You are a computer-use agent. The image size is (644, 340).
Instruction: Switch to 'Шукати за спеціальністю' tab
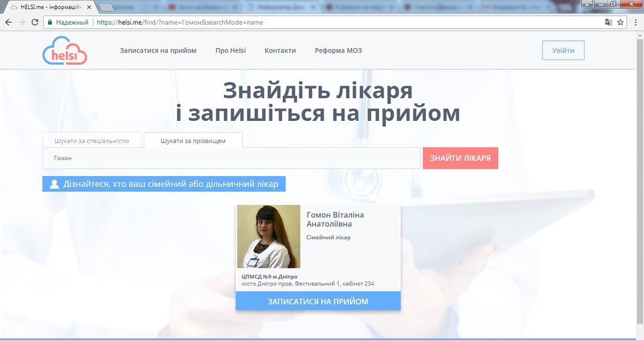point(92,140)
